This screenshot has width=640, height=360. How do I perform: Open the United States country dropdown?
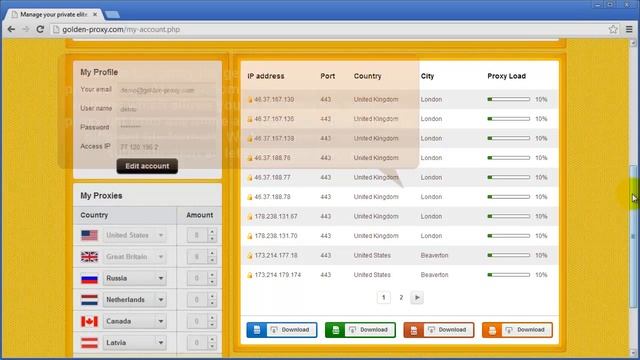click(134, 235)
